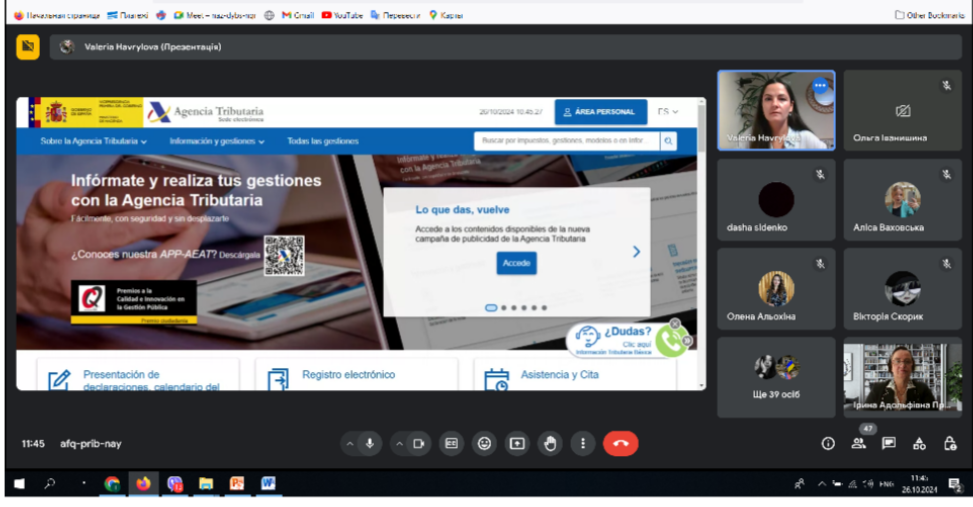Screen dimensions: 973x507
Task: Open the Windows Start menu
Action: pyautogui.click(x=20, y=483)
